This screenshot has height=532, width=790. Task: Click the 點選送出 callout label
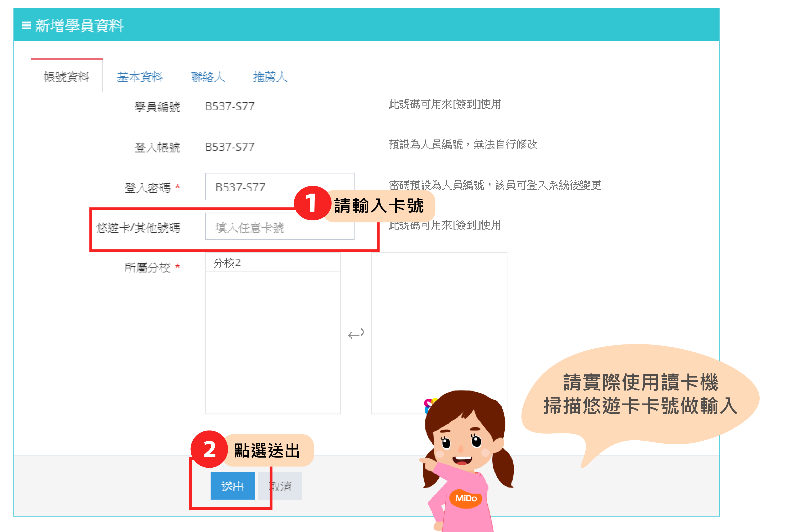[x=267, y=451]
